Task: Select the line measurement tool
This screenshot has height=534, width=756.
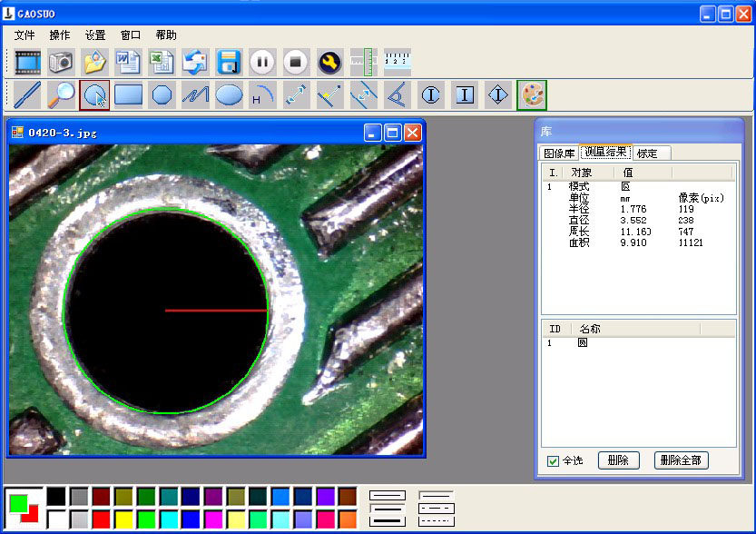Action: pyautogui.click(x=27, y=94)
